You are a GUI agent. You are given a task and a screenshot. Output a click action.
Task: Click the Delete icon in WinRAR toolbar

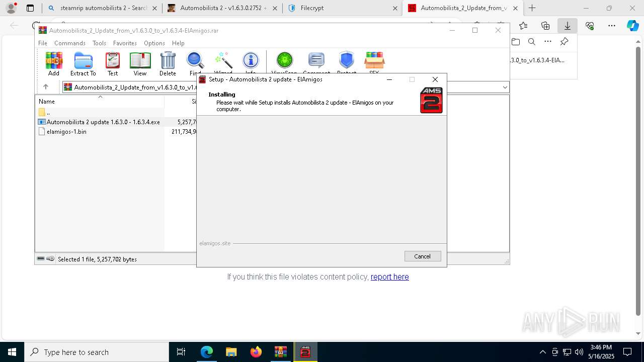click(168, 64)
